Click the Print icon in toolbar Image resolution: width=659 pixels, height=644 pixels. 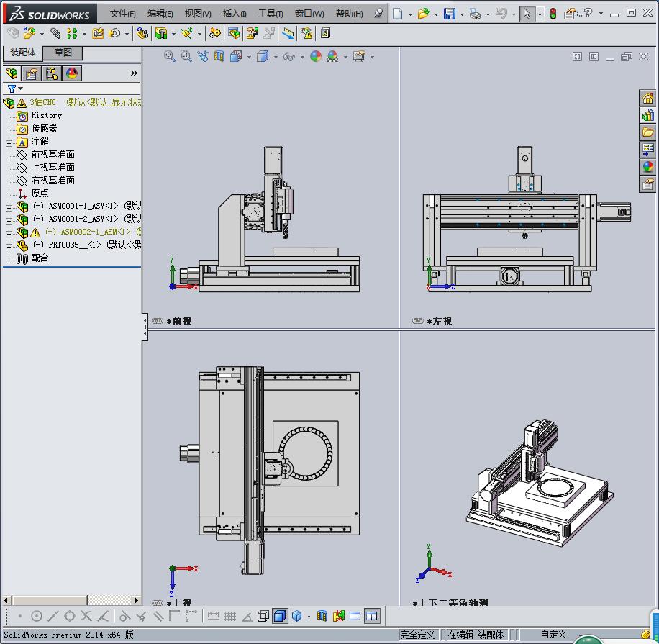474,14
